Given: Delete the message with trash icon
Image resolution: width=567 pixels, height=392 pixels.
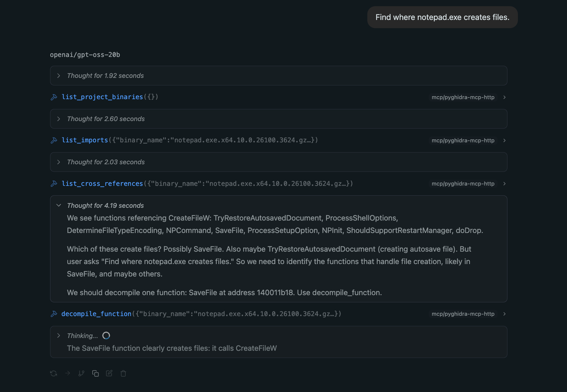Looking at the screenshot, I should (x=123, y=373).
